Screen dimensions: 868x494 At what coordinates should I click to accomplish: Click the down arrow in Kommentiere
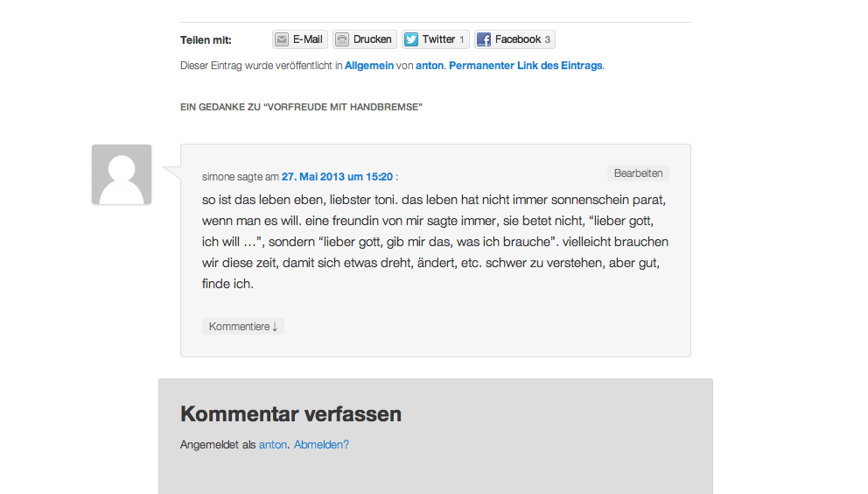275,327
